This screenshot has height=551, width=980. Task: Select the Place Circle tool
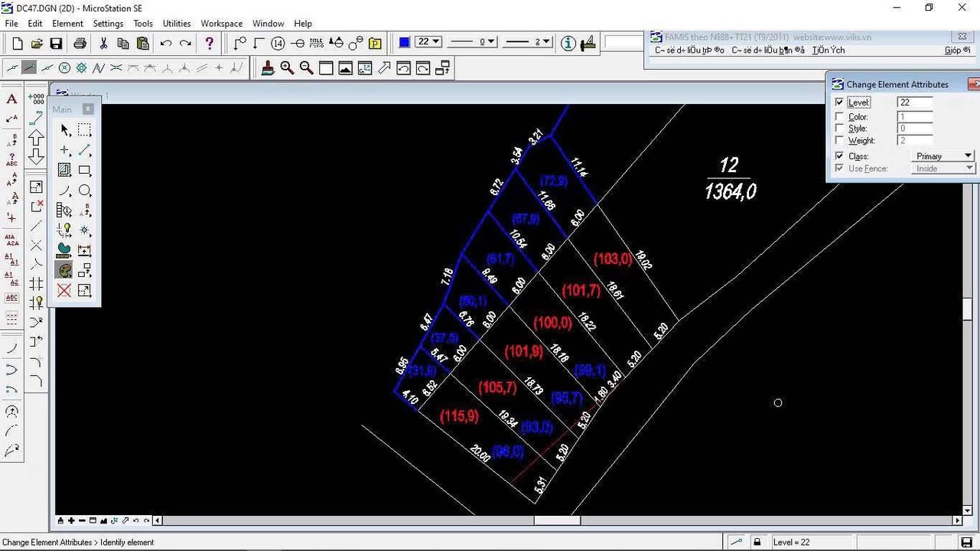(84, 191)
